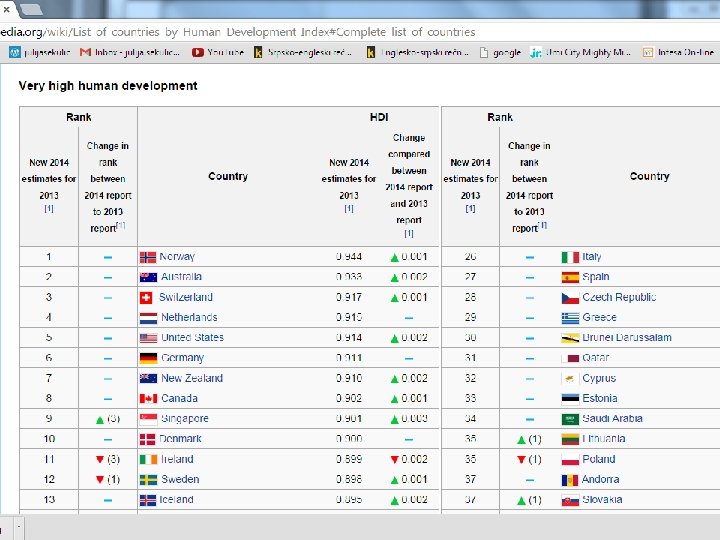Open the New Zealand country link
Screen dimensions: 720x540
coord(192,378)
